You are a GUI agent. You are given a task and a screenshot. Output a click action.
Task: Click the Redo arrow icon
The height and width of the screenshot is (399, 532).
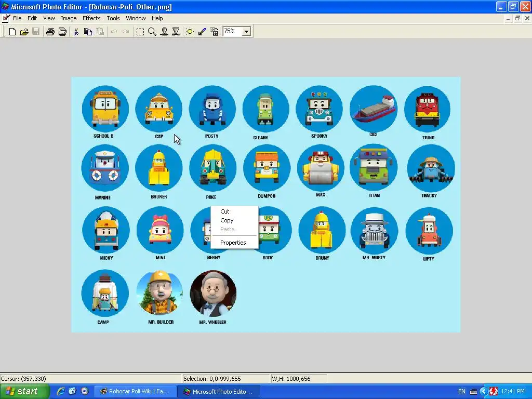126,32
